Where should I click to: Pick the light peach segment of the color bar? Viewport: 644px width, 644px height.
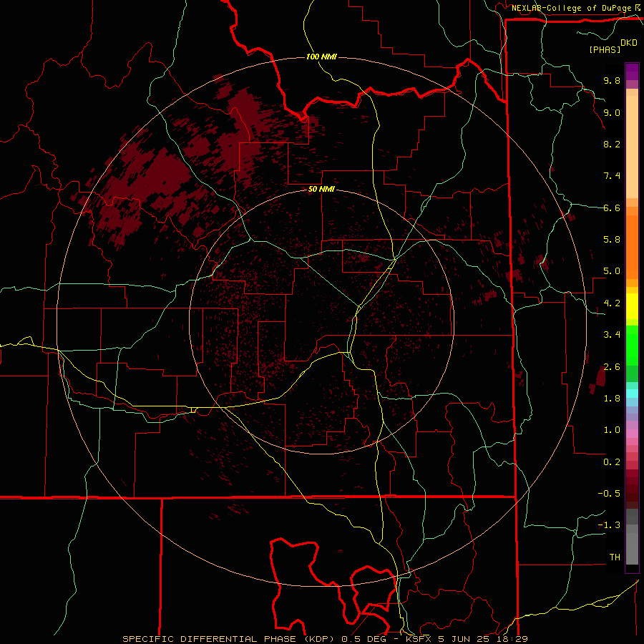pos(632,147)
